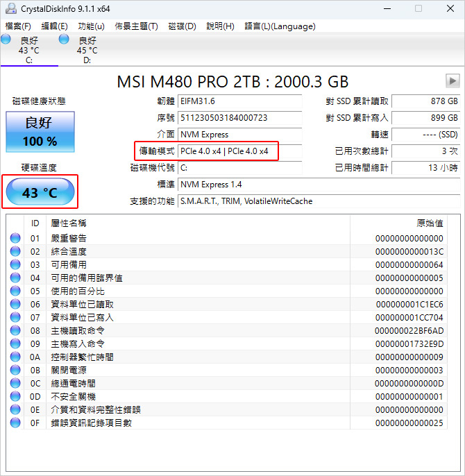The height and width of the screenshot is (476, 465).
Task: Minimize the CrystalDiskInfo window
Action: (x=387, y=8)
